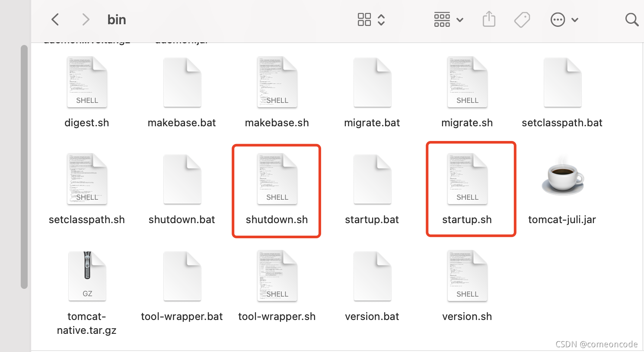
Task: Click the file name 'tomcat-juli.jar'
Action: pos(562,220)
